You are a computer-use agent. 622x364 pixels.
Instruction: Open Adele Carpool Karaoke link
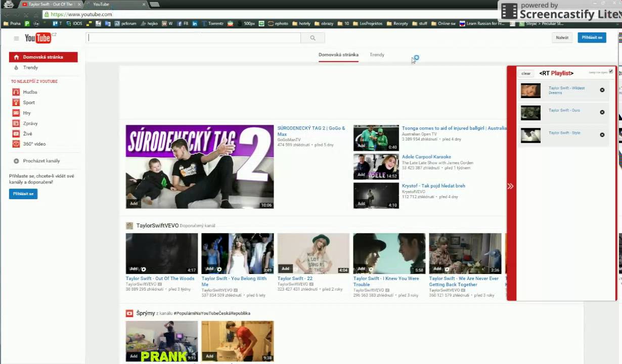426,157
